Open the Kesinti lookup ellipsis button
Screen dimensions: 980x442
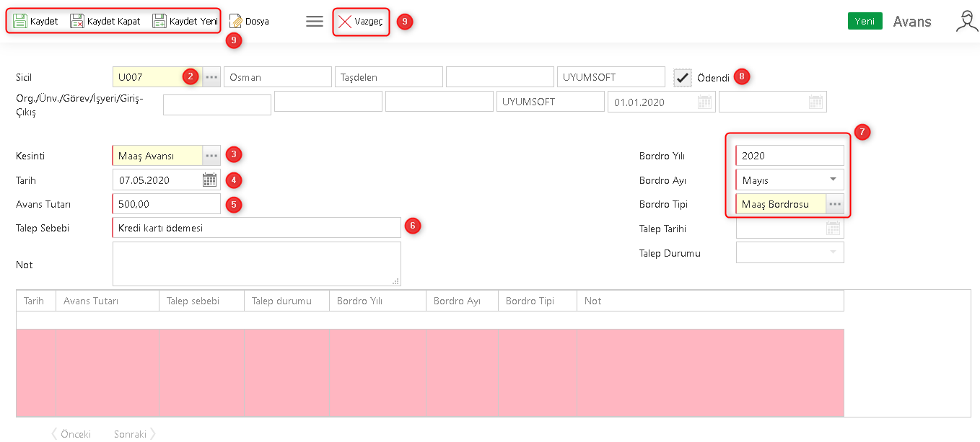pos(211,156)
